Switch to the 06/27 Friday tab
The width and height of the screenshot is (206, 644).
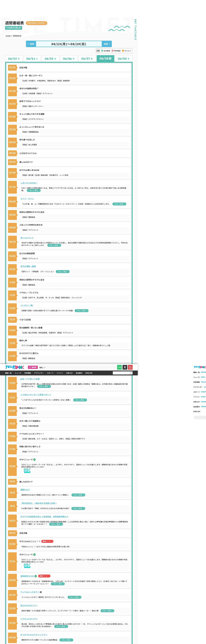(87, 59)
